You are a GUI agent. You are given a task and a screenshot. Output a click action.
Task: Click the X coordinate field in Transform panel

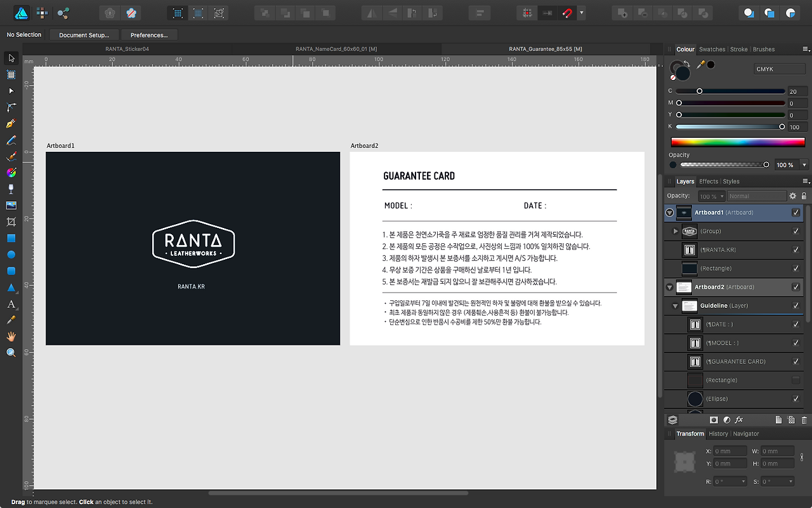tap(730, 451)
